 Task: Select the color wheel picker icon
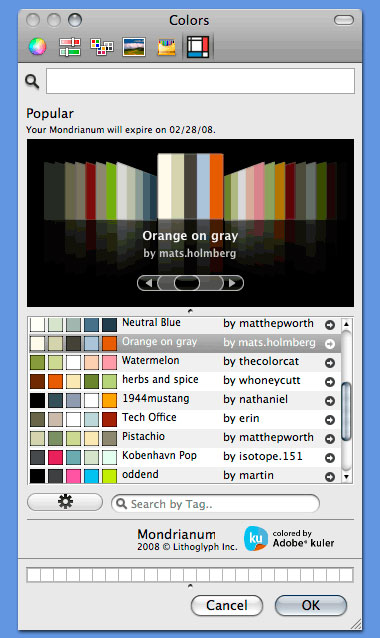pyautogui.click(x=37, y=46)
